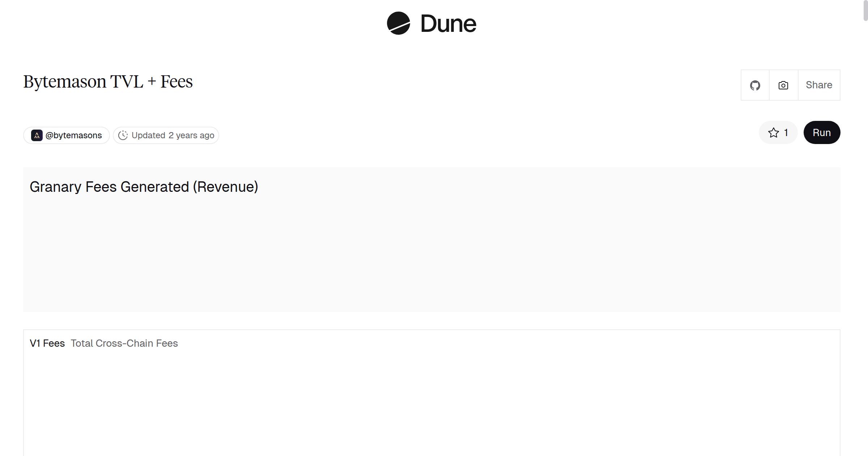
Task: Click the Dune wordmark text
Action: click(x=448, y=24)
